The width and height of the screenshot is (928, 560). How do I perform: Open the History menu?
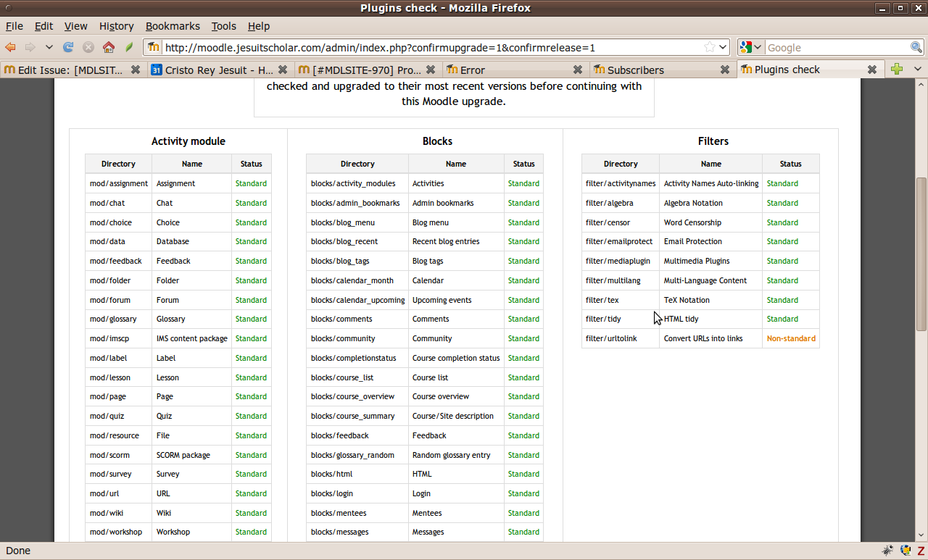point(117,26)
